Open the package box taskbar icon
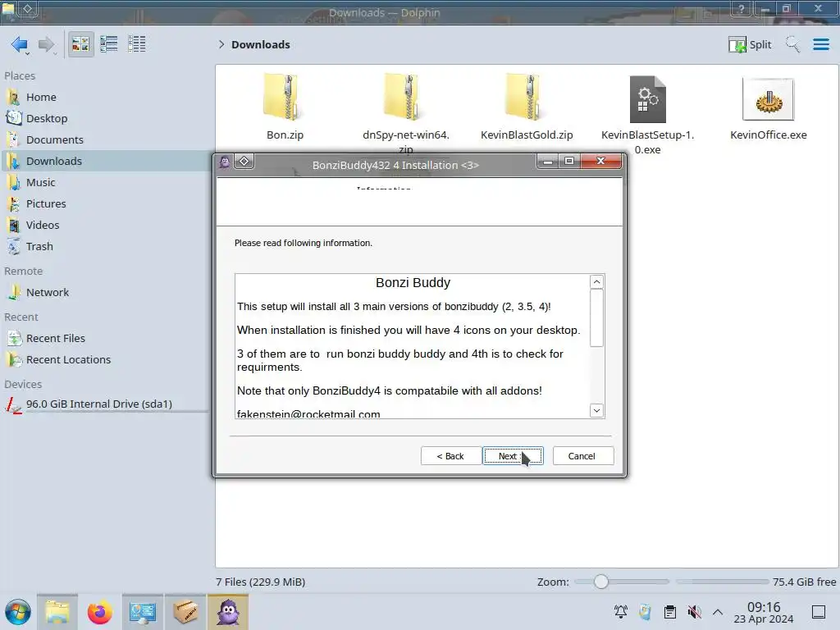 tap(185, 612)
